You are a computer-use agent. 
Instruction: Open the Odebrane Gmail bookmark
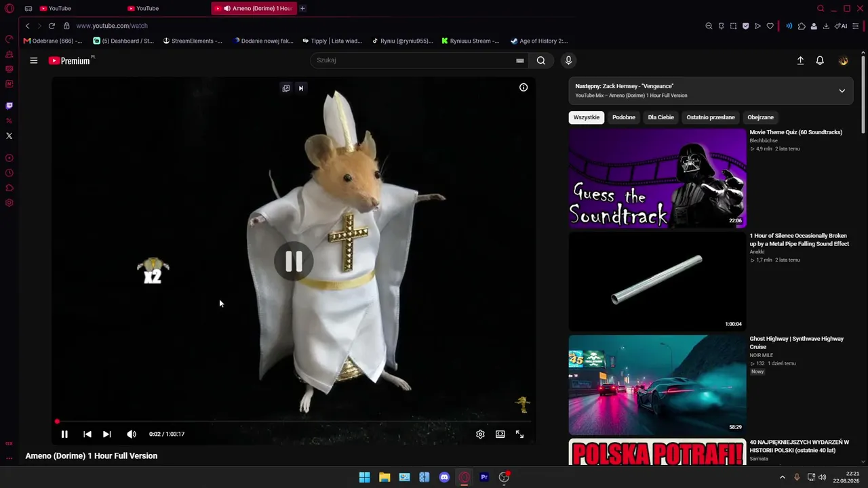(53, 41)
